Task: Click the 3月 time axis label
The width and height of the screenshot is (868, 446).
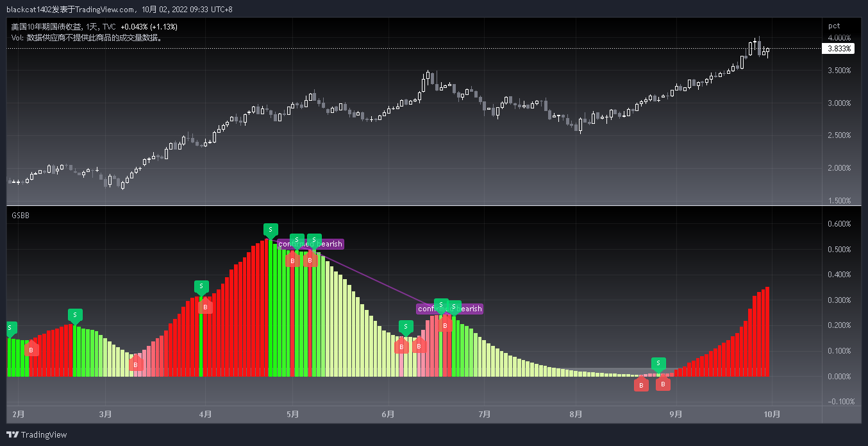Action: [x=106, y=415]
